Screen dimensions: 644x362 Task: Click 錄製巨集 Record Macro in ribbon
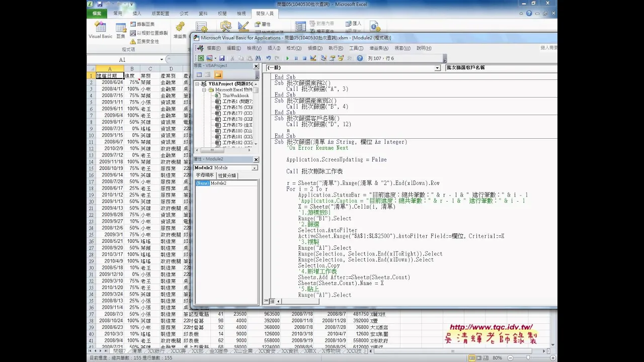pos(142,24)
